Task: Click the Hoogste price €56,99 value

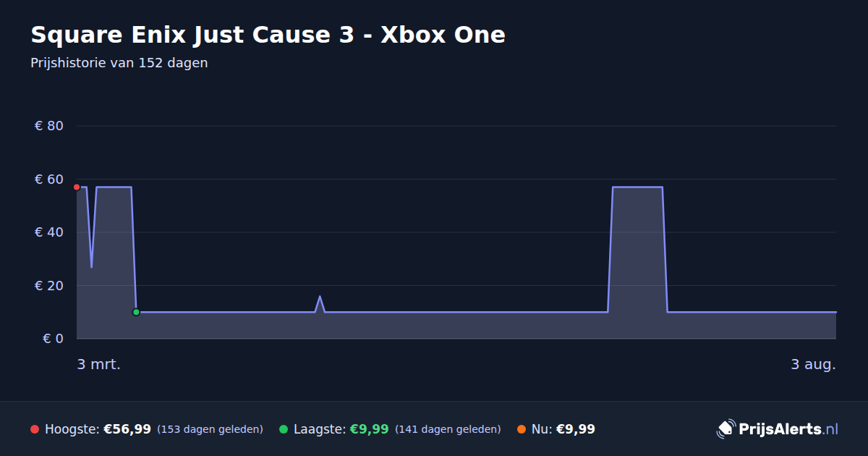Action: (127, 429)
